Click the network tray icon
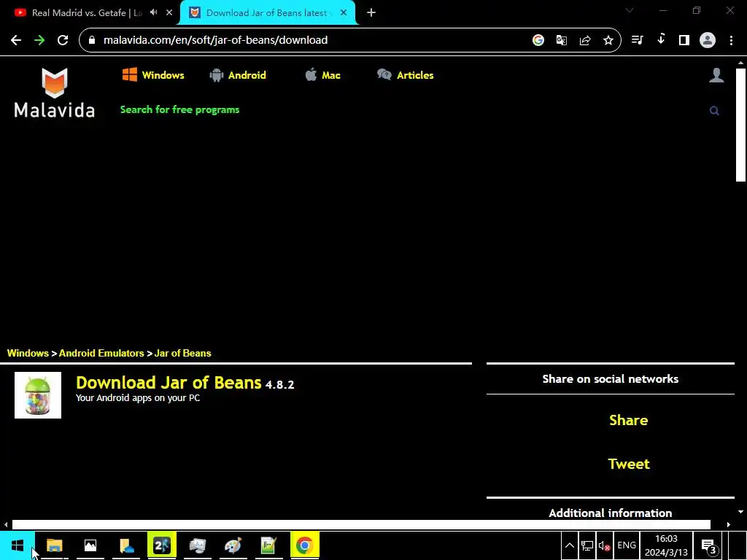This screenshot has width=747, height=560. tap(587, 545)
